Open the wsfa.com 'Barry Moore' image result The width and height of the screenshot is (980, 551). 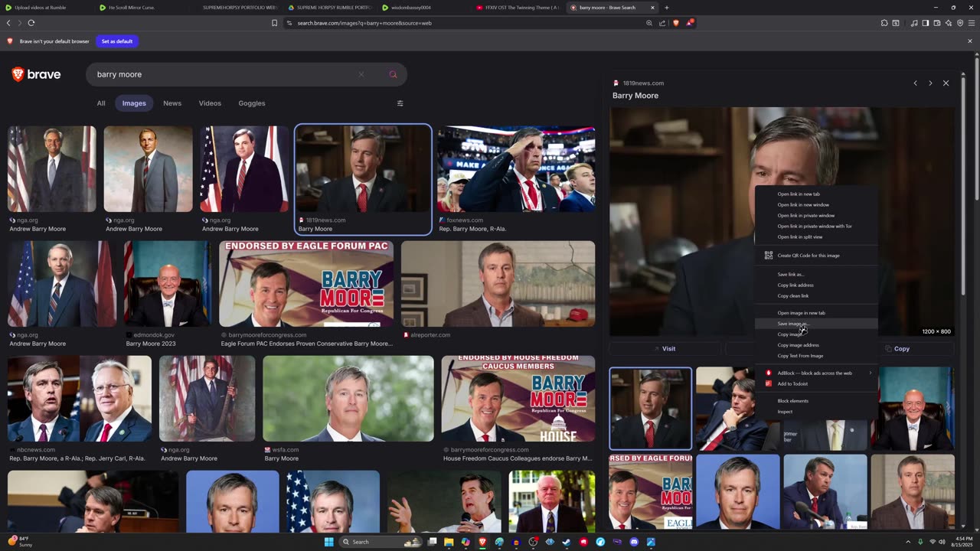coord(348,399)
